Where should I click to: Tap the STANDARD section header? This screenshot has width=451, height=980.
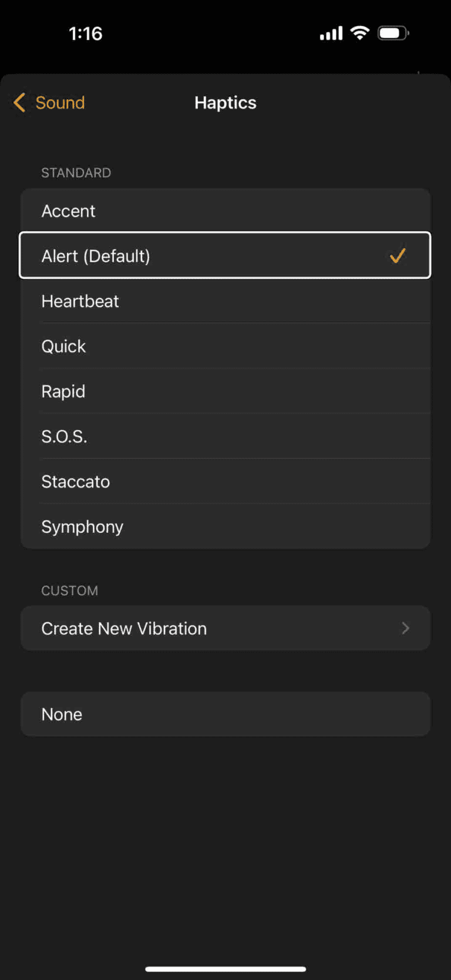coord(76,173)
